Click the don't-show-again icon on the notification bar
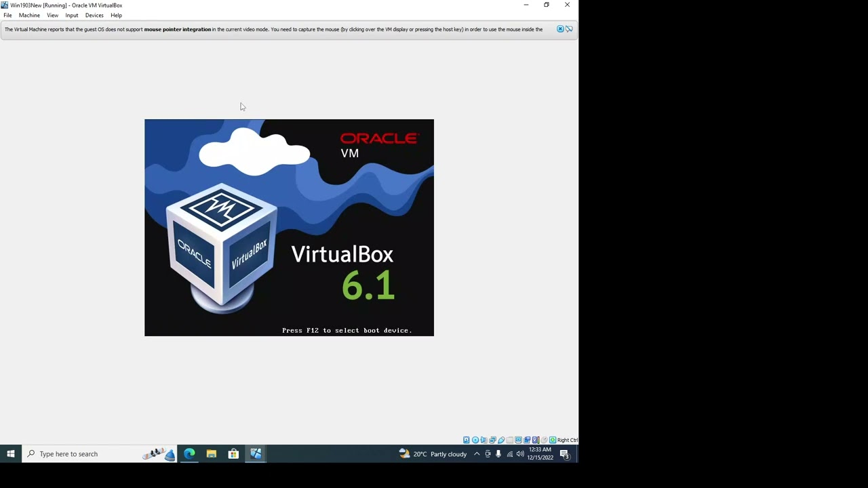 [x=569, y=29]
